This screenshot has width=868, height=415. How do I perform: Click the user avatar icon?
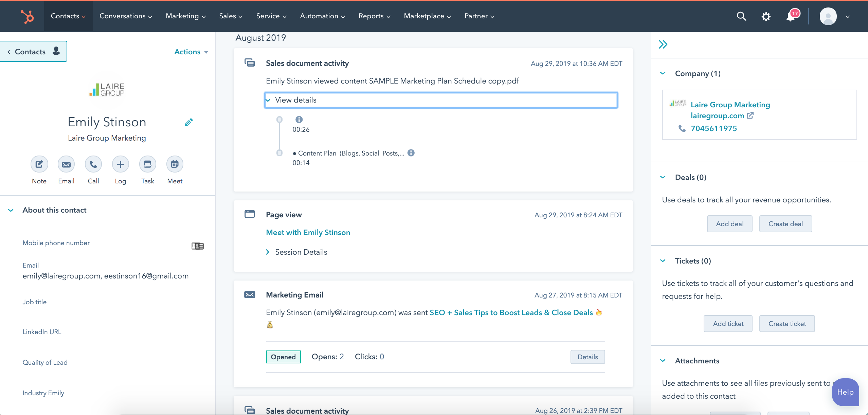pos(828,16)
